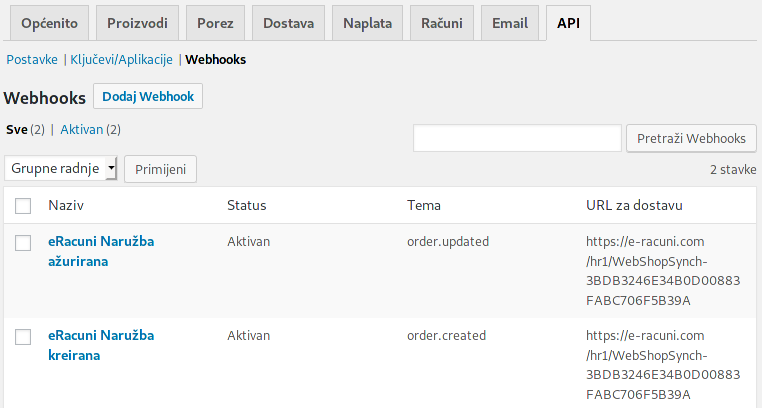
Task: Expand the Grupne radnje dropdown
Action: click(x=61, y=168)
